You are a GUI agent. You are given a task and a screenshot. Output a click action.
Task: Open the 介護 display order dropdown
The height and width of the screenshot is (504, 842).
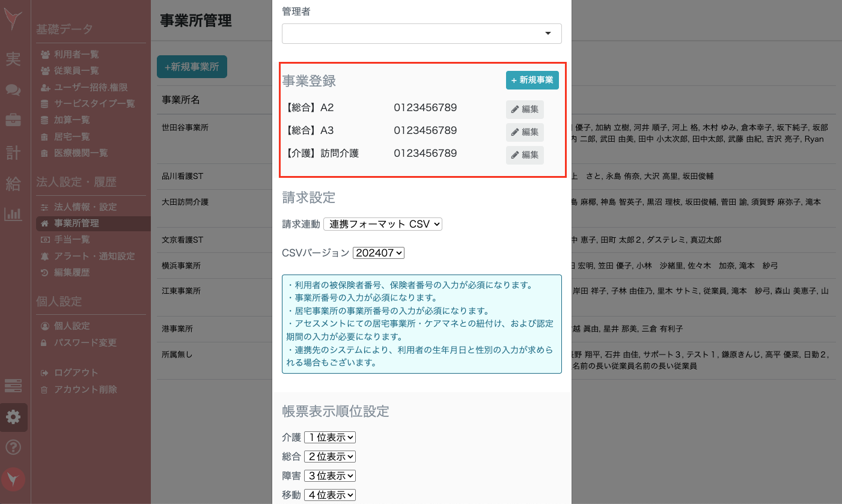coord(329,437)
